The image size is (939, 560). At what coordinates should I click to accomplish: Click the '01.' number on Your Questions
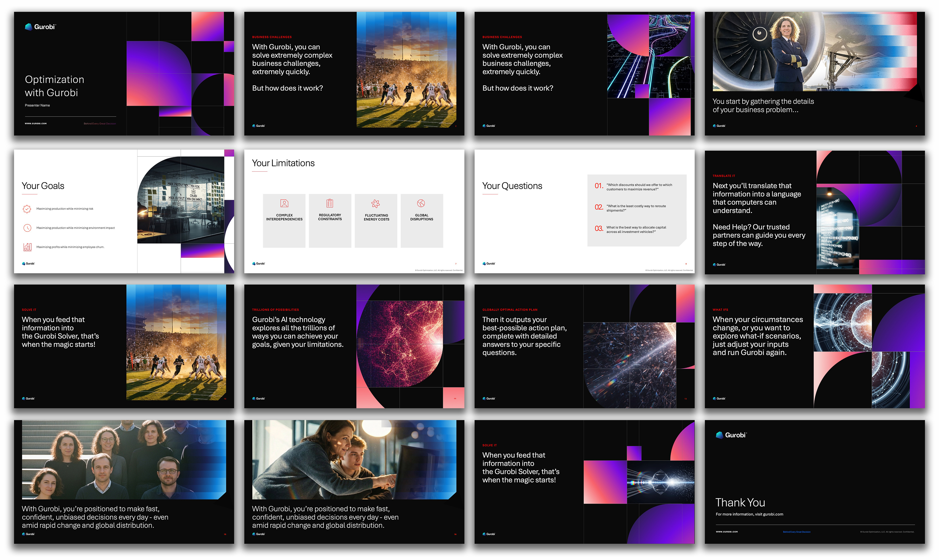pyautogui.click(x=599, y=186)
